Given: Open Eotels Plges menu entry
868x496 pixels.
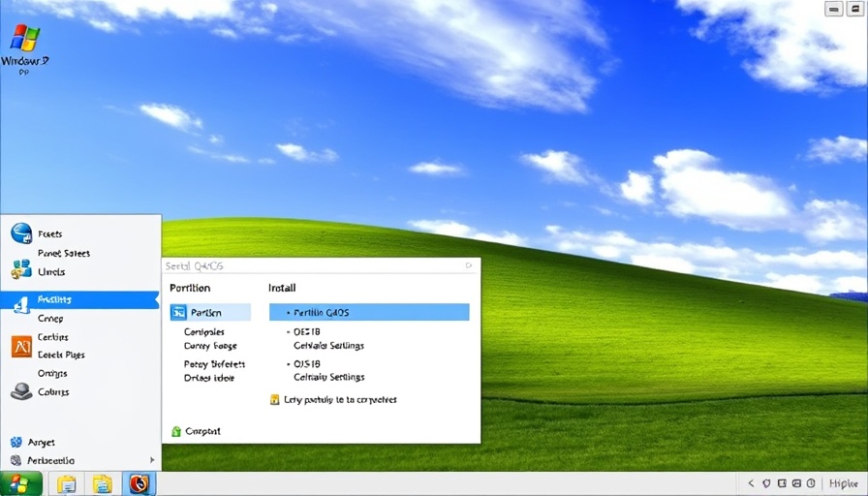Looking at the screenshot, I should 61,355.
